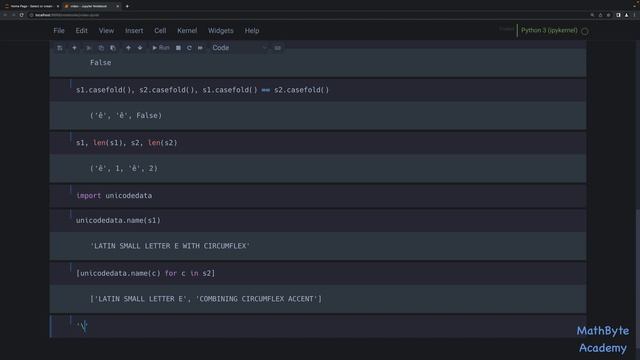Click the active empty cell at bottom
This screenshot has height=360, width=640.
[318, 326]
